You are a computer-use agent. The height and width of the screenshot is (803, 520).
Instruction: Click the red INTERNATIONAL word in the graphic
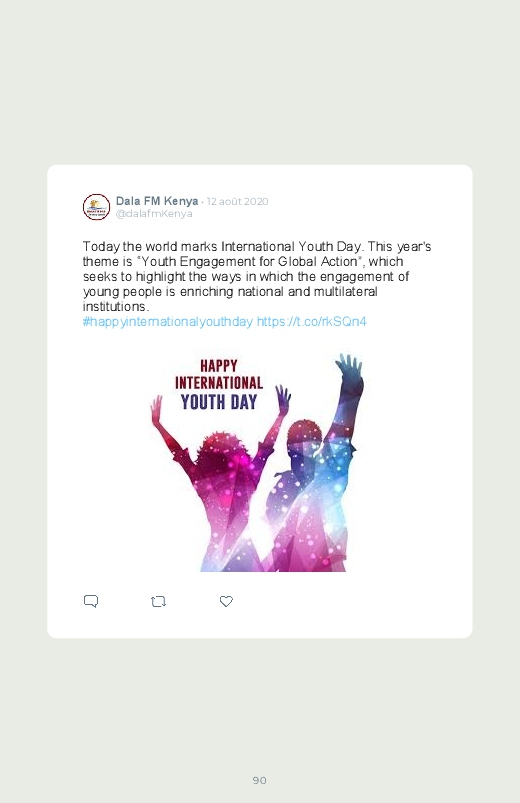point(219,383)
